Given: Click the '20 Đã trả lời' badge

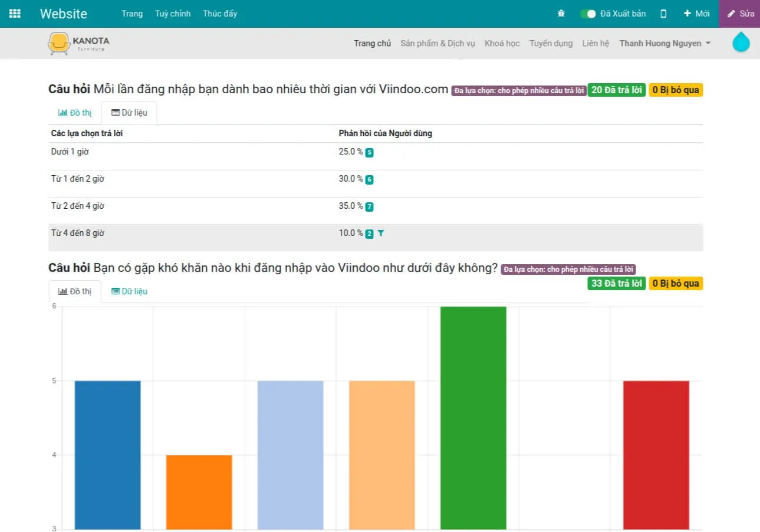Looking at the screenshot, I should (616, 90).
